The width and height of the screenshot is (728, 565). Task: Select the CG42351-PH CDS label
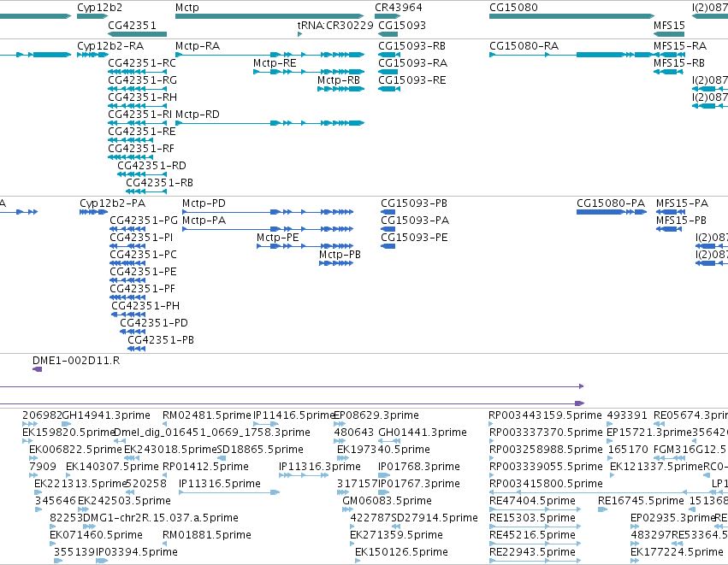click(145, 306)
